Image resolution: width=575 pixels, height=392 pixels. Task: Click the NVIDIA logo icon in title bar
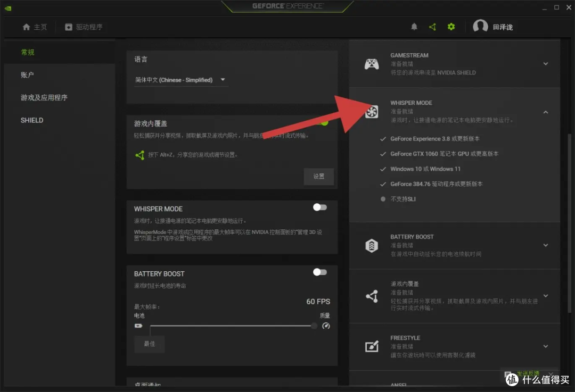7,8
